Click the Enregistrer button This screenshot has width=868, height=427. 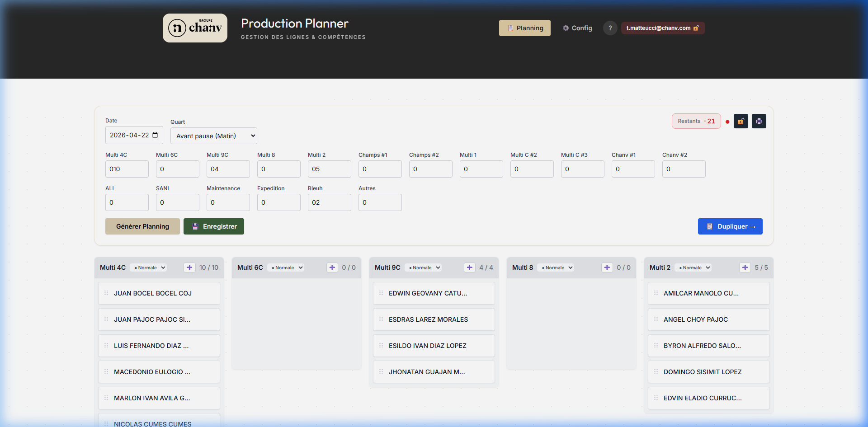214,226
